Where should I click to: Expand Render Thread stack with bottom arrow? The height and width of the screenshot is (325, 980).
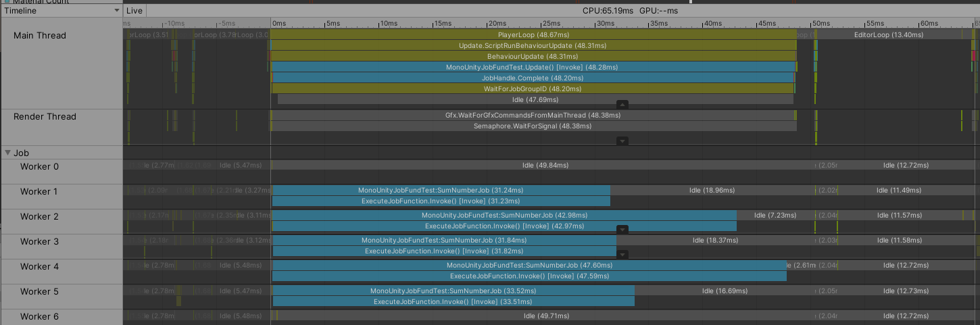tap(622, 141)
